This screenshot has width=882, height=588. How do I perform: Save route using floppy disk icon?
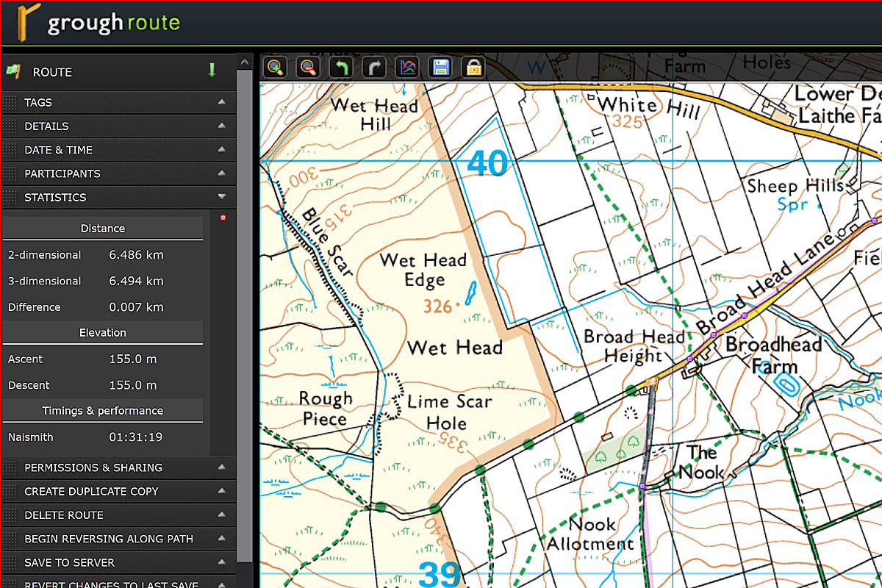[440, 68]
